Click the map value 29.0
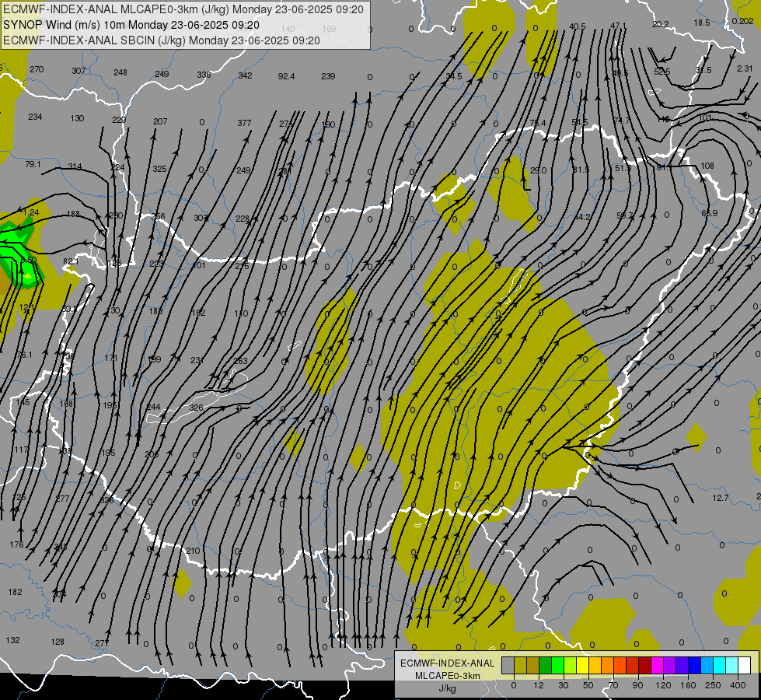 click(538, 170)
